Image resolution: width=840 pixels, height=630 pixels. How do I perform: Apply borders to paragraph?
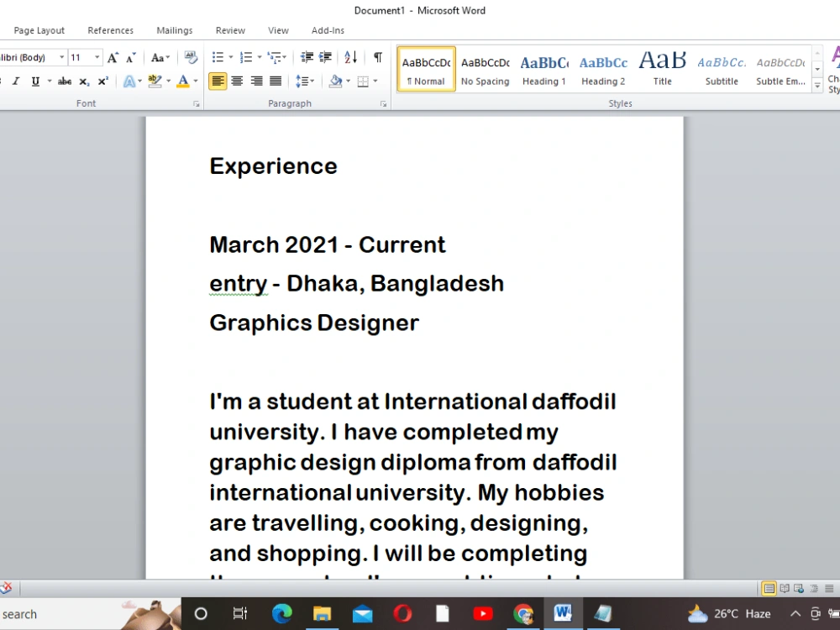[363, 81]
